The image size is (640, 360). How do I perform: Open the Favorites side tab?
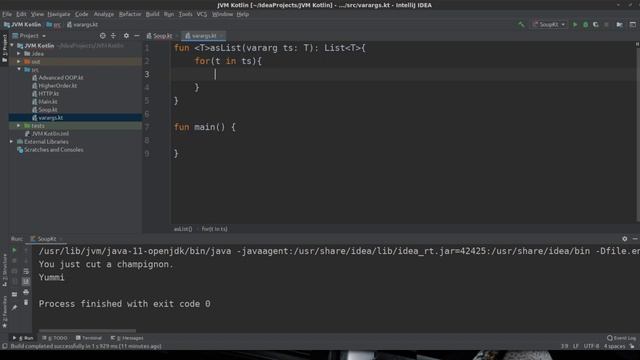(x=4, y=312)
